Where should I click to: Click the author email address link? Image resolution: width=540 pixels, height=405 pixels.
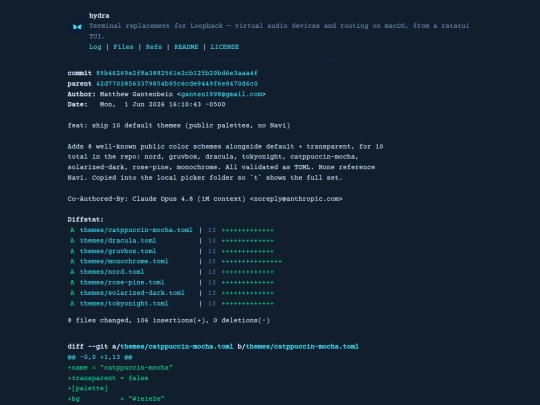tap(221, 94)
